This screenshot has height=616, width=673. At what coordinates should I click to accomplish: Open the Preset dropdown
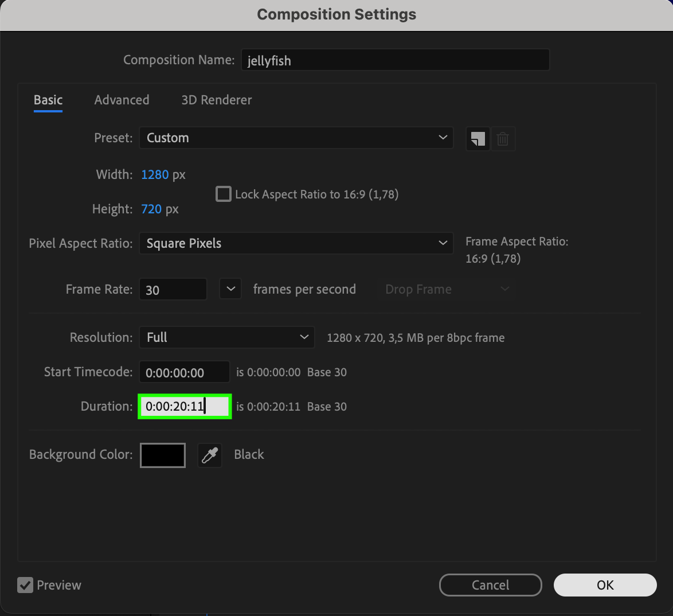point(296,138)
